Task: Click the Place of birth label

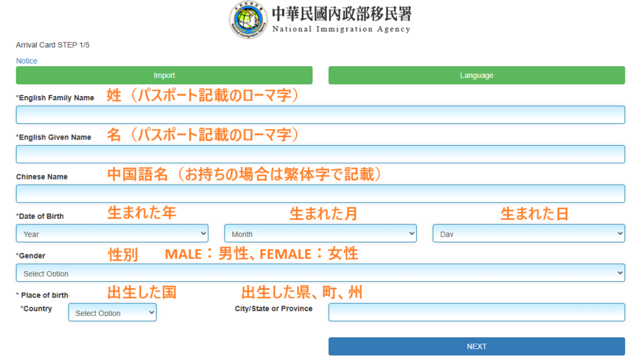Action: pos(42,295)
